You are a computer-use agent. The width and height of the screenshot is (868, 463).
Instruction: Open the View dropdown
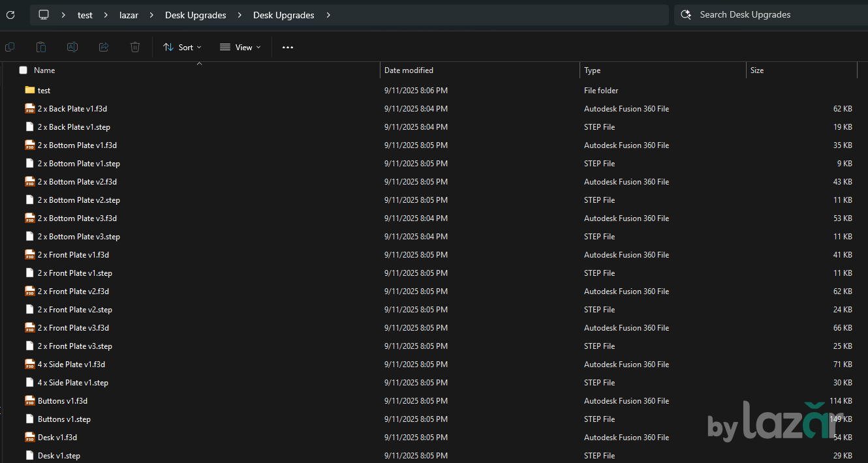pos(240,47)
